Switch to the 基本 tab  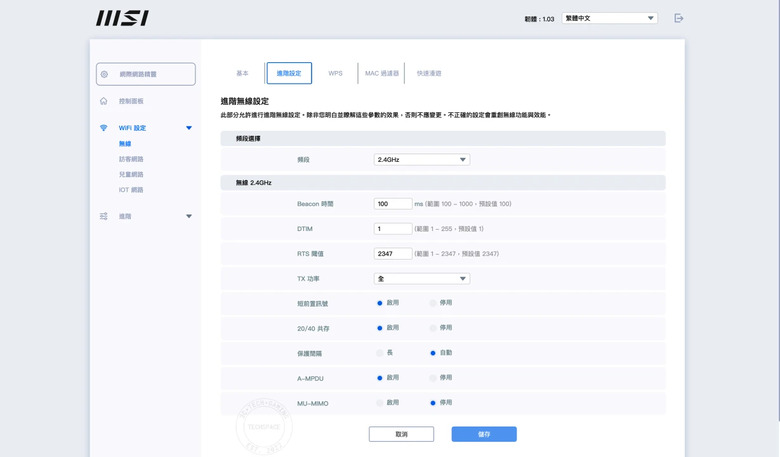[242, 73]
